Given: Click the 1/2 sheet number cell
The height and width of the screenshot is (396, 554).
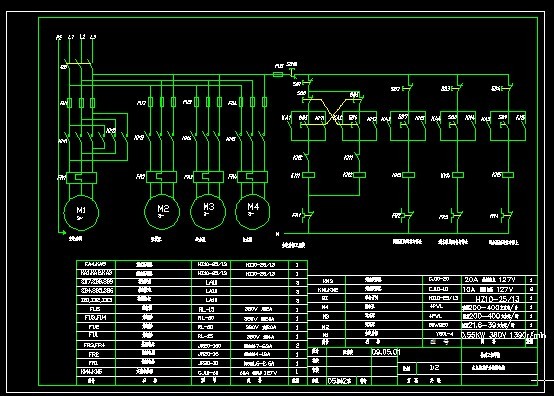Looking at the screenshot, I should pyautogui.click(x=434, y=368).
